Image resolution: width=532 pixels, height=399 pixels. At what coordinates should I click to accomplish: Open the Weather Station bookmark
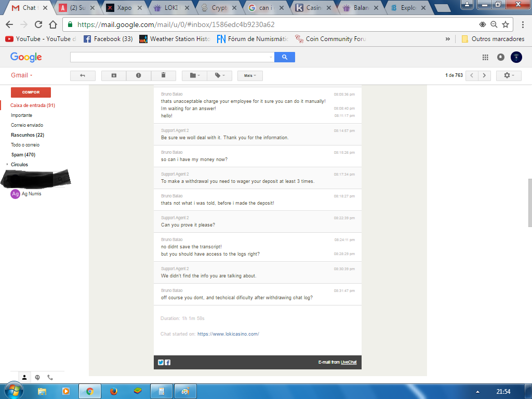tap(175, 39)
